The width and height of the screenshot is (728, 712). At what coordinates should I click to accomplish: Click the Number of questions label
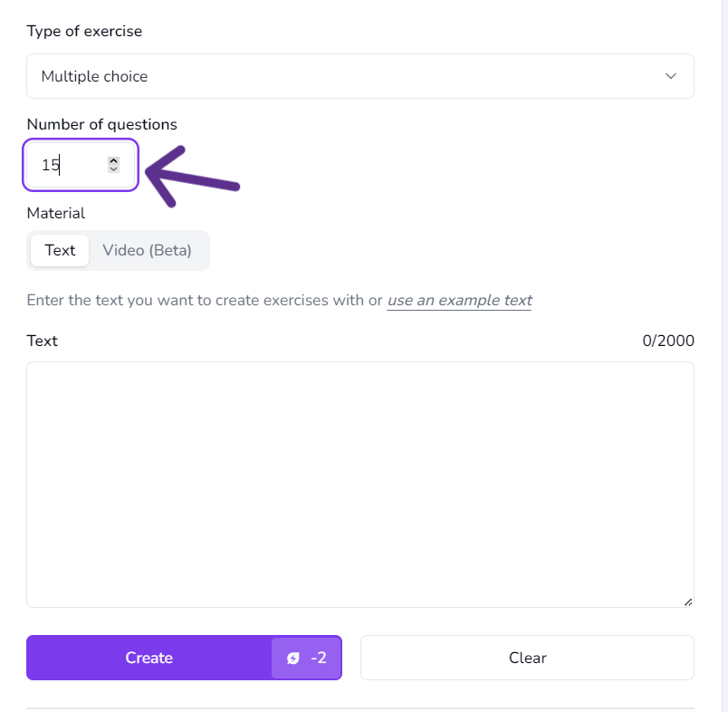point(101,124)
